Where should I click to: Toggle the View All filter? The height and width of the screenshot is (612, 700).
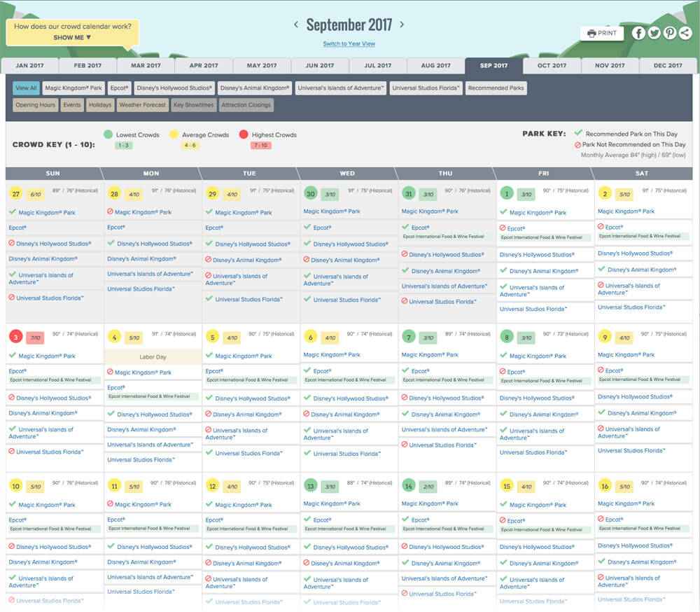tap(26, 88)
